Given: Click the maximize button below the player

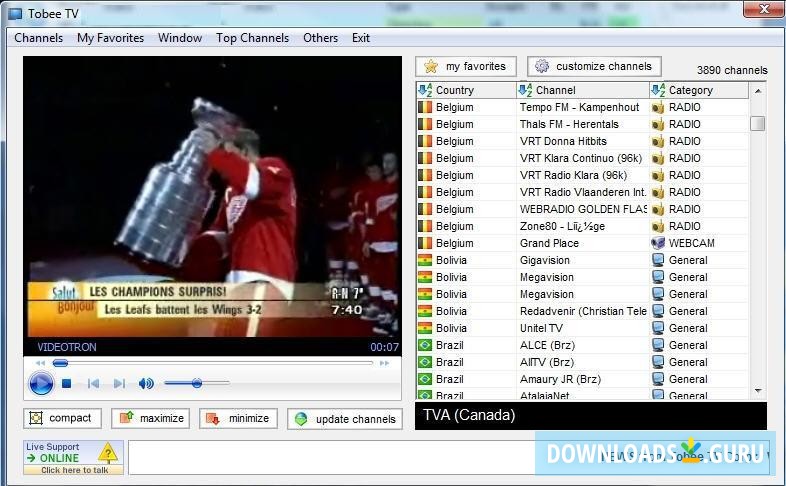Looking at the screenshot, I should tap(150, 418).
